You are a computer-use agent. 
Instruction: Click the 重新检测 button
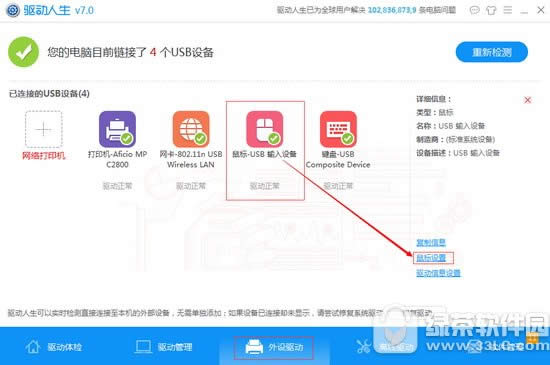coord(491,52)
